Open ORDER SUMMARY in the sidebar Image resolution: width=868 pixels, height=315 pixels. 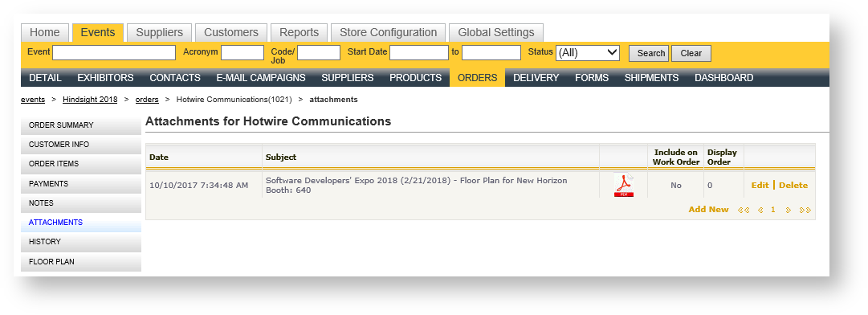[x=81, y=125]
